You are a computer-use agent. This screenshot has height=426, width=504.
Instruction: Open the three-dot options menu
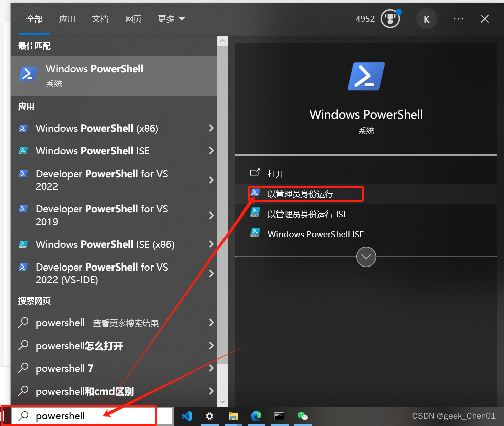[x=458, y=19]
